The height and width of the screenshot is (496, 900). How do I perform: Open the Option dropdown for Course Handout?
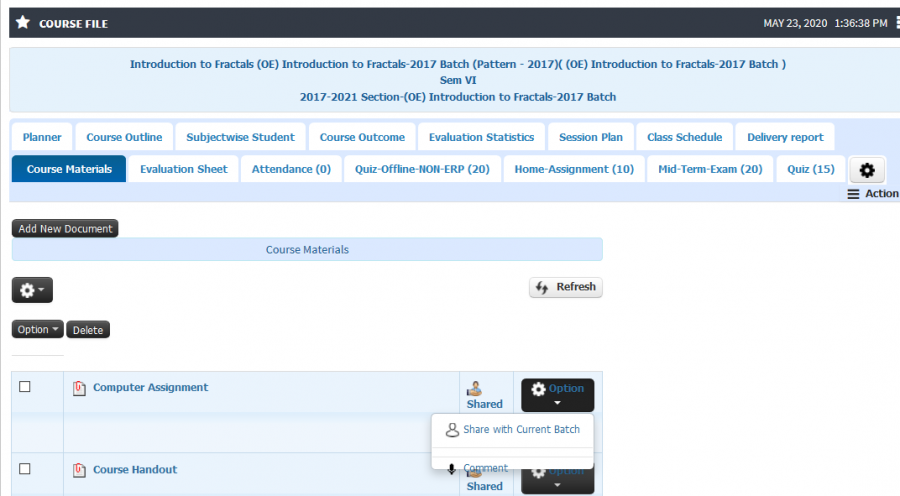[557, 481]
